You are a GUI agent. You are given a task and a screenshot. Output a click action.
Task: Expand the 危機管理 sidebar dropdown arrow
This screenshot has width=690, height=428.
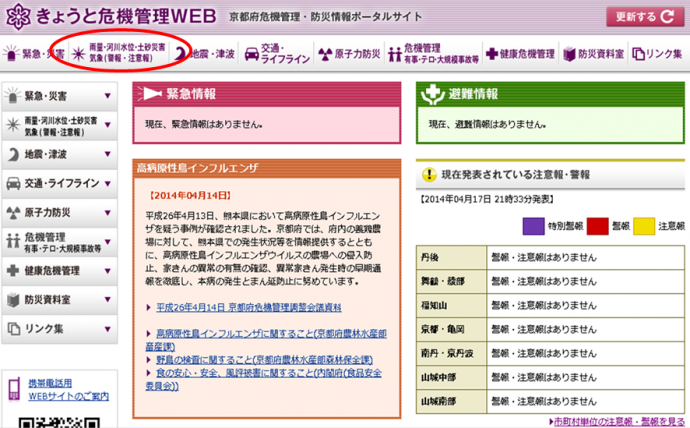point(107,242)
